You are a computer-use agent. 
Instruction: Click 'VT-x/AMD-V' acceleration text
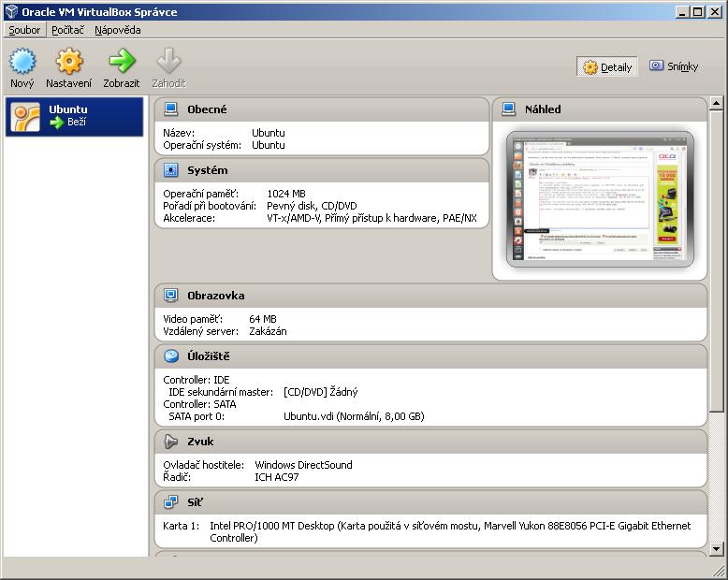click(294, 218)
